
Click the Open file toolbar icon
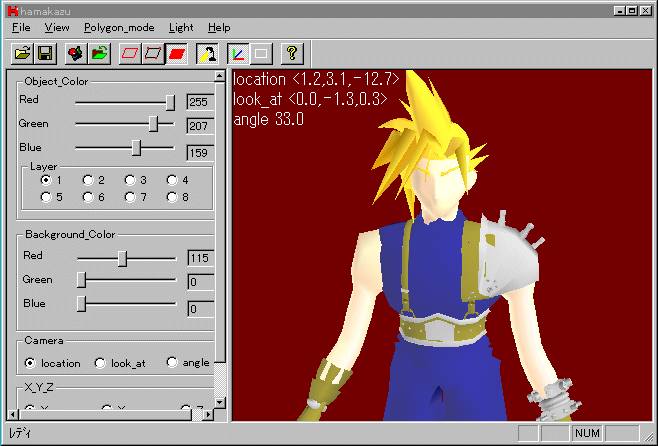(x=22, y=53)
